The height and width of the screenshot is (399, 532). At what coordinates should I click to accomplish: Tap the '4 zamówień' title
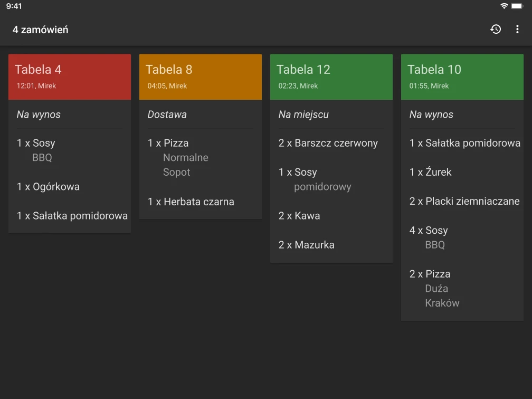41,30
